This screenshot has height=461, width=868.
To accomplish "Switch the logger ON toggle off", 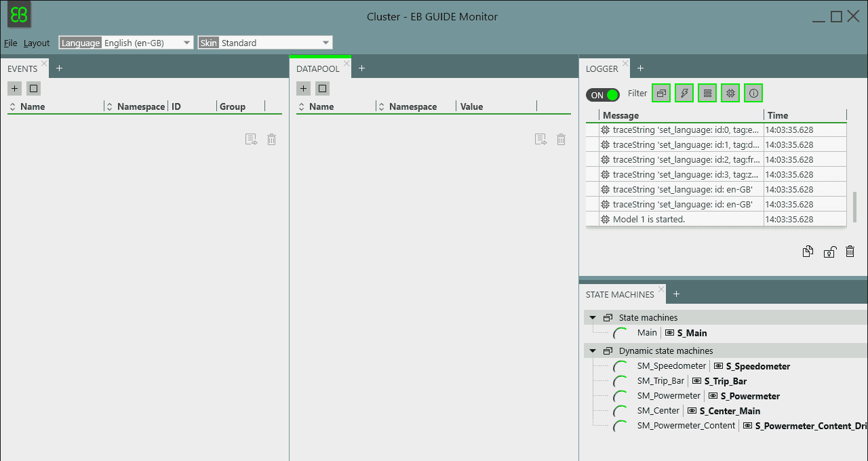I will (603, 95).
